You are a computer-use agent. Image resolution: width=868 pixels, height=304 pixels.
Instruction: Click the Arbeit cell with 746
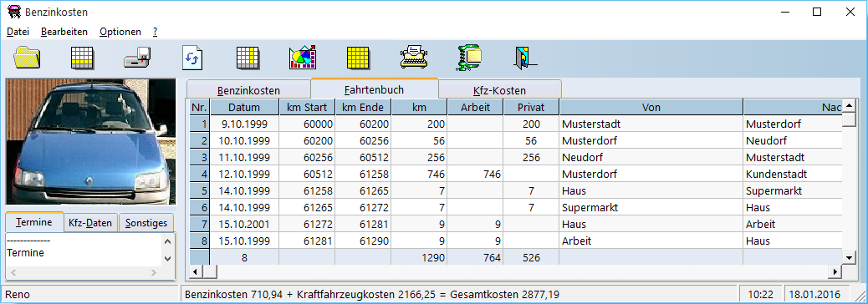tap(475, 174)
